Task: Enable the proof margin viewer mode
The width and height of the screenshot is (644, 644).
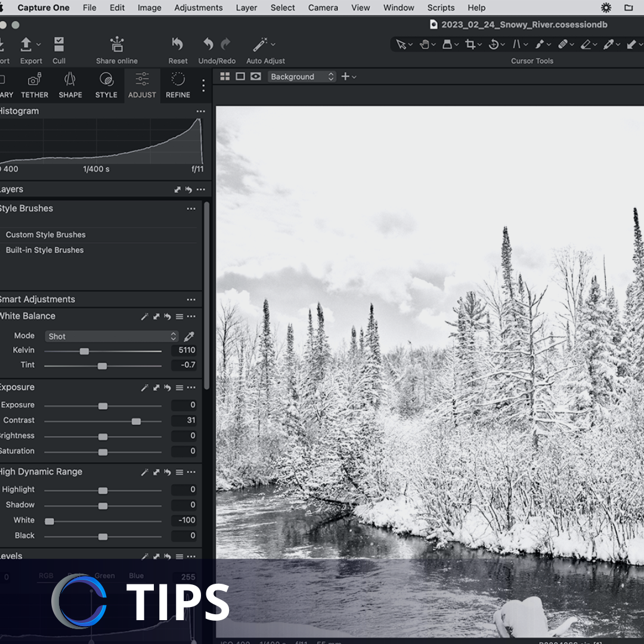Action: (255, 76)
